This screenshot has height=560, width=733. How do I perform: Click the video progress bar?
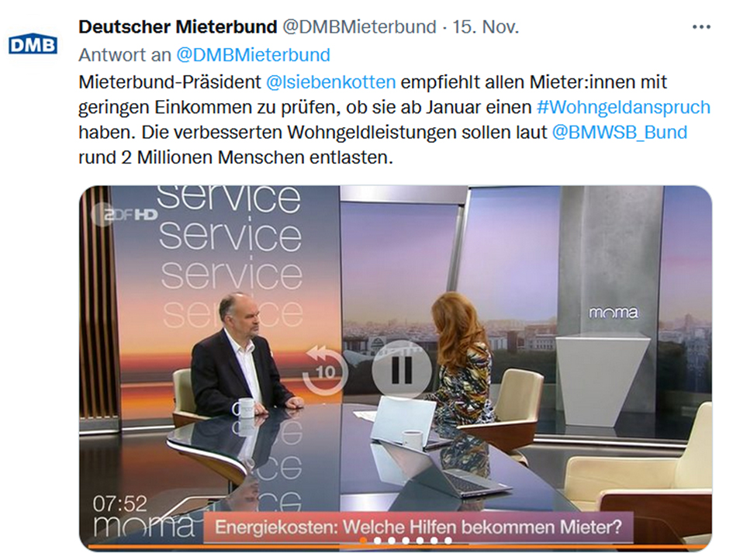point(396,547)
